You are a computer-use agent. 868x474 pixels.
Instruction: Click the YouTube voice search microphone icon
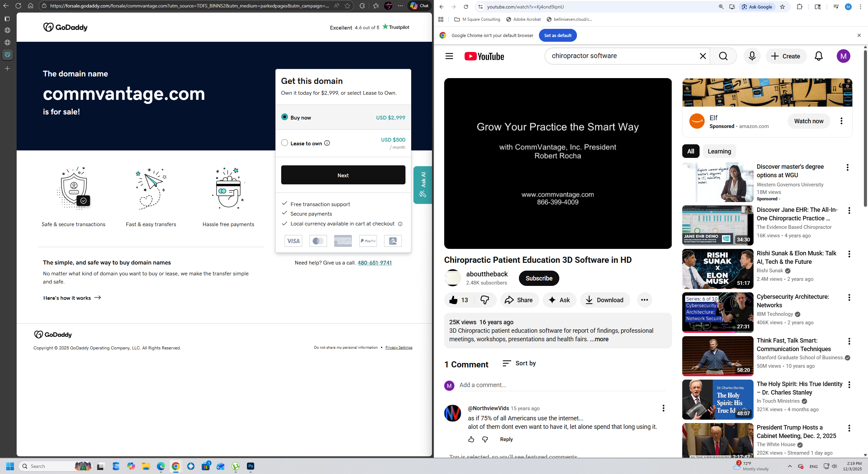(752, 56)
